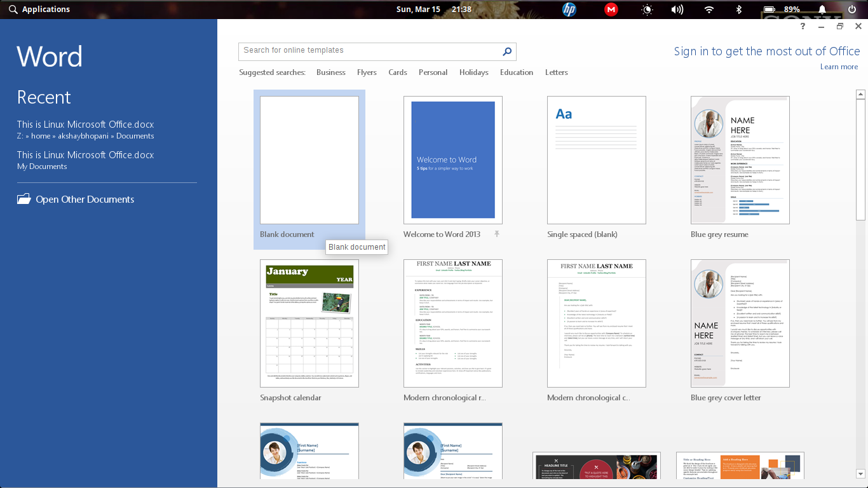Search the Cards suggested category
The height and width of the screenshot is (488, 868).
coord(398,72)
